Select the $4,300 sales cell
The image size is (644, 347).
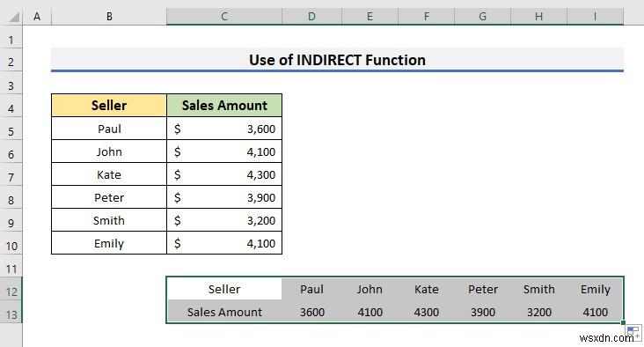[x=224, y=174]
